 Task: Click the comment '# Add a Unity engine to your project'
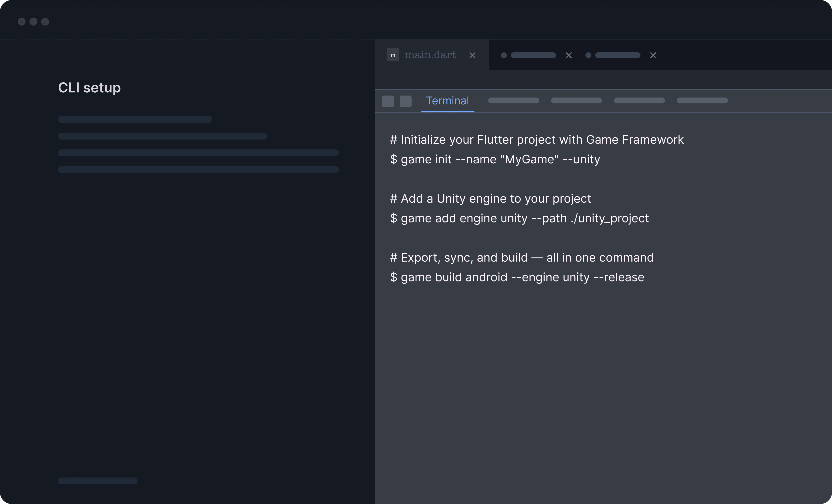click(490, 199)
